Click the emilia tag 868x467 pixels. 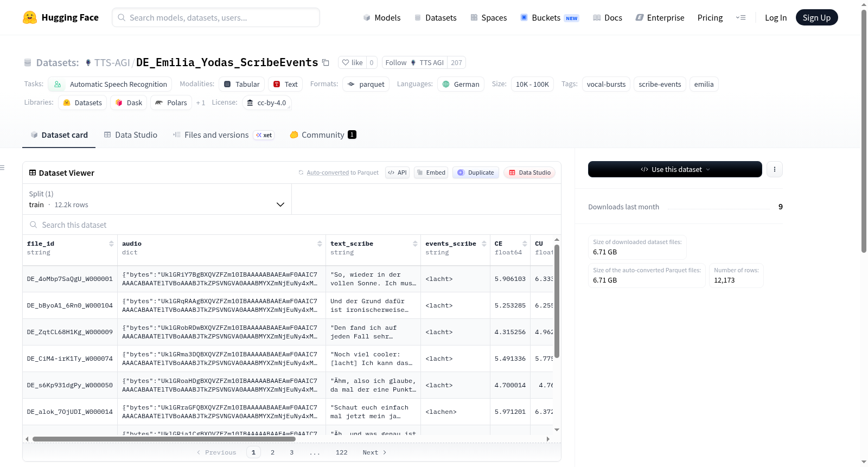[x=704, y=84]
